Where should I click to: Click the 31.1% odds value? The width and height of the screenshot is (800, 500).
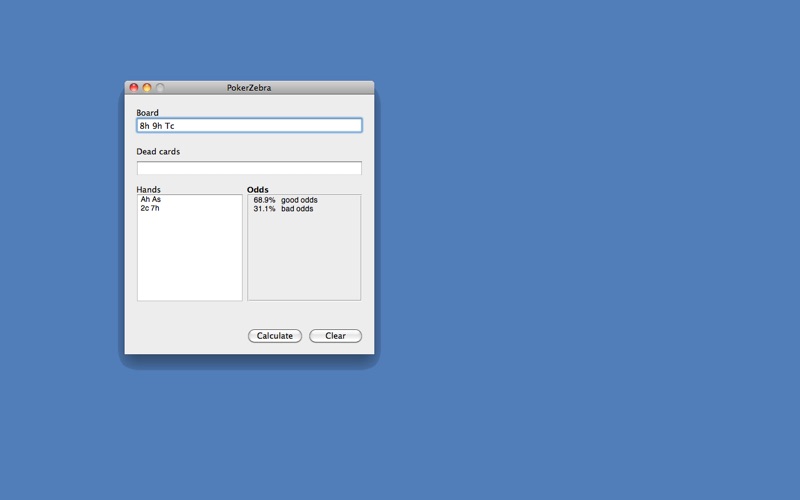264,209
